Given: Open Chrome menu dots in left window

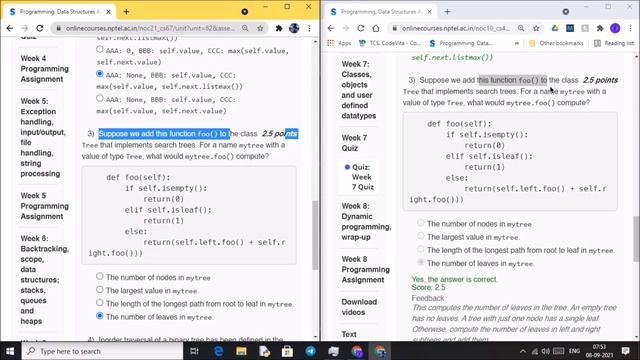Looking at the screenshot, I should click(309, 28).
